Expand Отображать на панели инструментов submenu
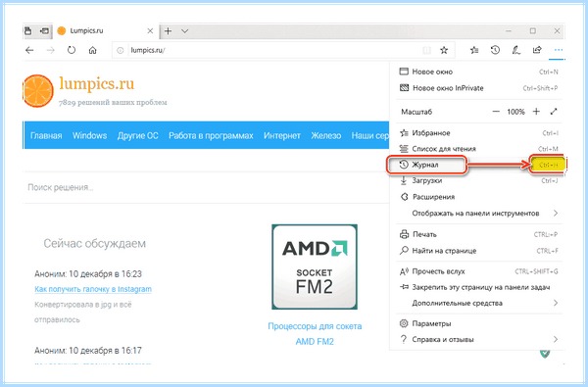 tap(478, 213)
